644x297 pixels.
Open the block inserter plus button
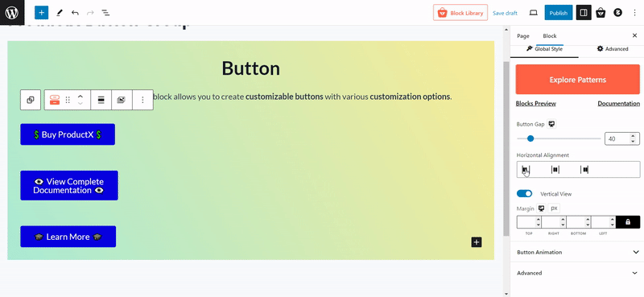click(x=42, y=13)
